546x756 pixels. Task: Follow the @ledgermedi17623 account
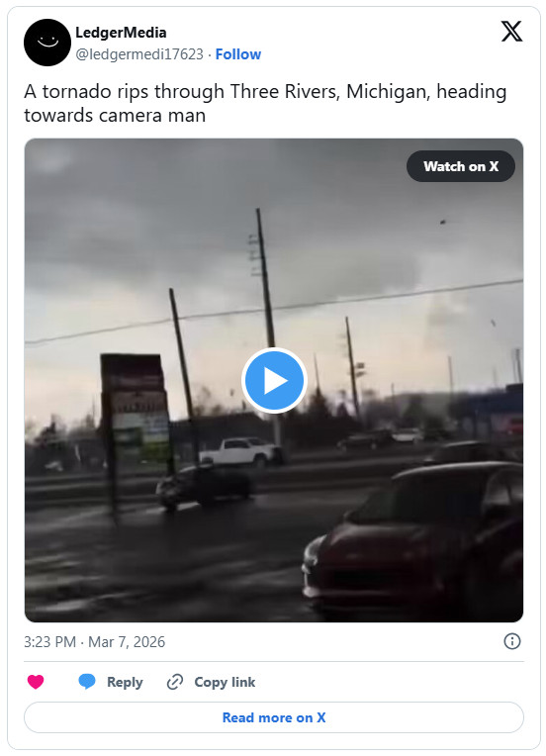(238, 54)
